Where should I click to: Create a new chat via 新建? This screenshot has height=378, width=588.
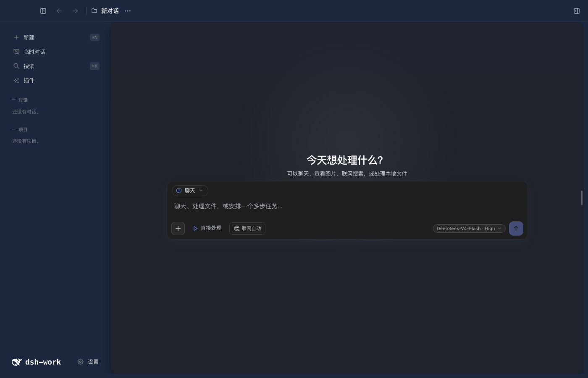56,37
